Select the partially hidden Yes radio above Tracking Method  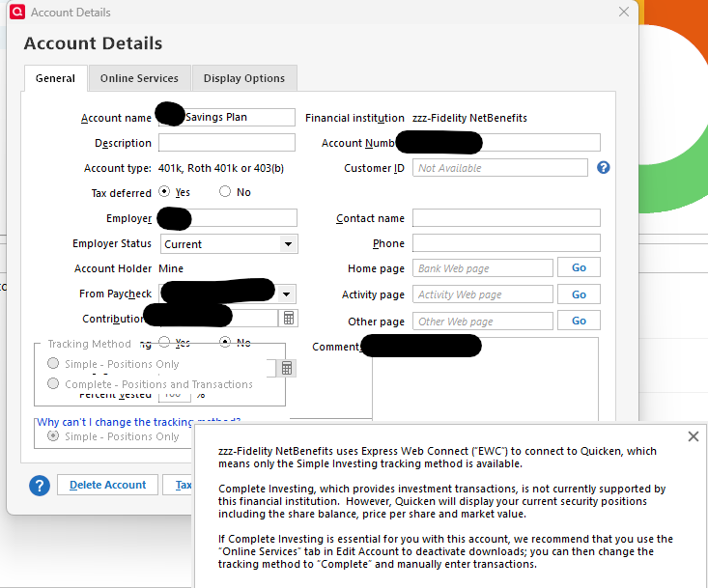pyautogui.click(x=164, y=342)
